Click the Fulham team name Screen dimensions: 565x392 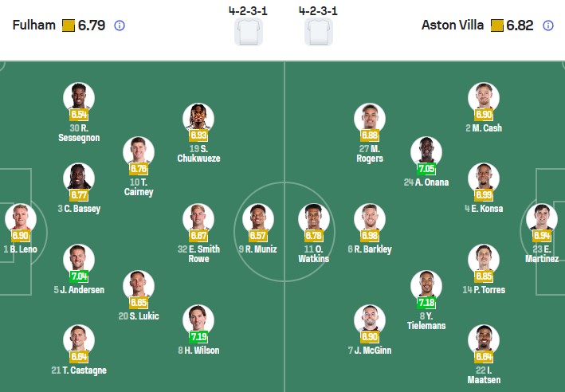coord(34,25)
